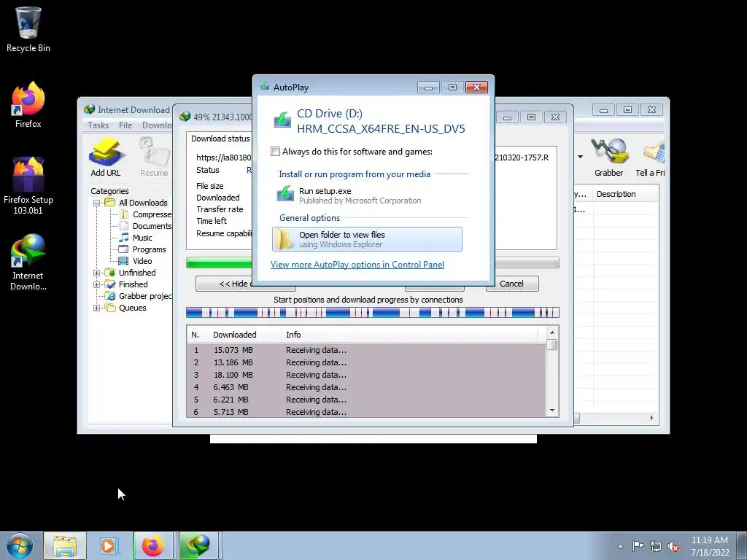Click the Downloaded column header in connections list
Image resolution: width=747 pixels, height=560 pixels.
(x=245, y=335)
